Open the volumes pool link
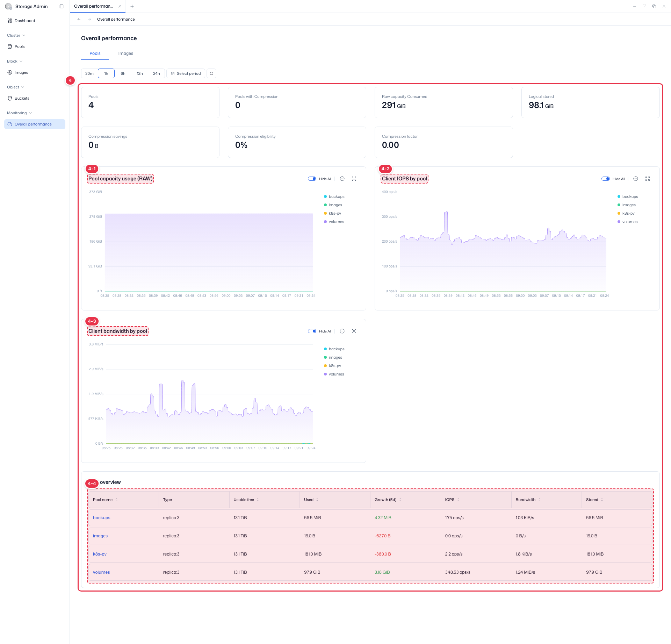 point(101,572)
